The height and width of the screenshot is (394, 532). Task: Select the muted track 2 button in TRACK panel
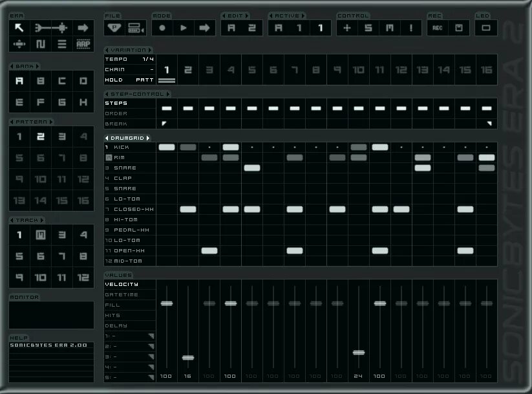pos(41,235)
